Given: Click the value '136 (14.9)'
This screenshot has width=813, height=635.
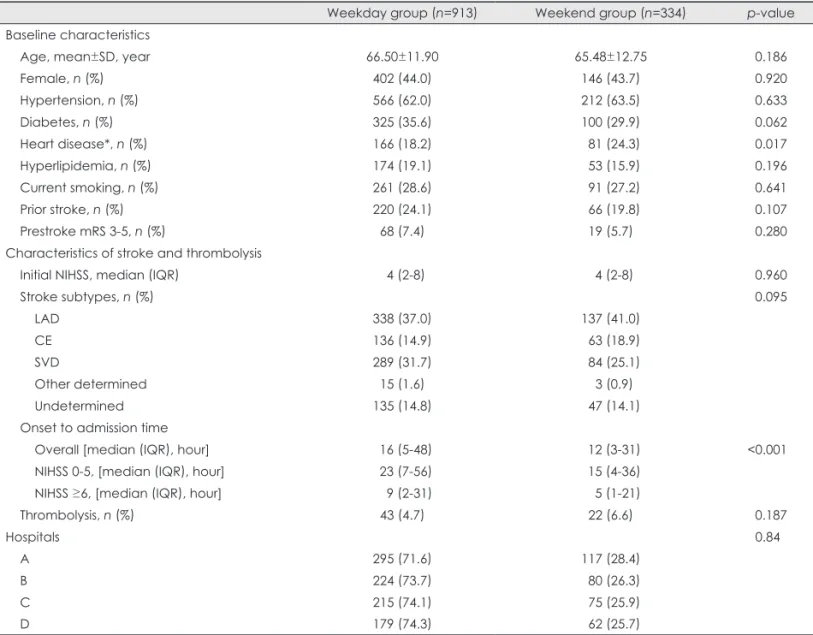Looking at the screenshot, I should tap(402, 340).
